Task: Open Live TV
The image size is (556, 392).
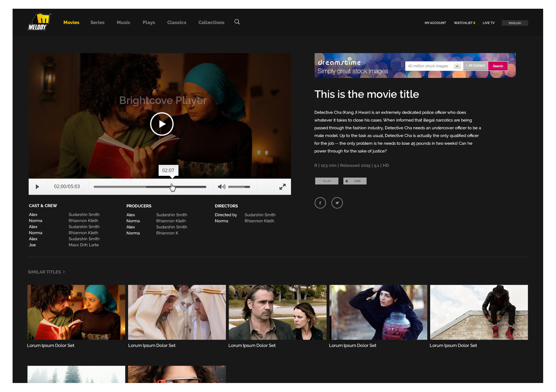Action: pos(489,23)
